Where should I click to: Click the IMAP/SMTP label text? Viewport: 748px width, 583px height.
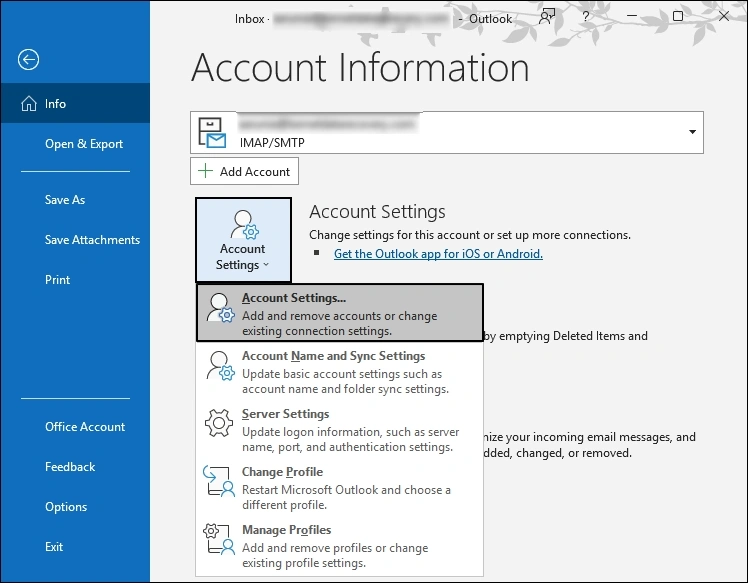(272, 143)
